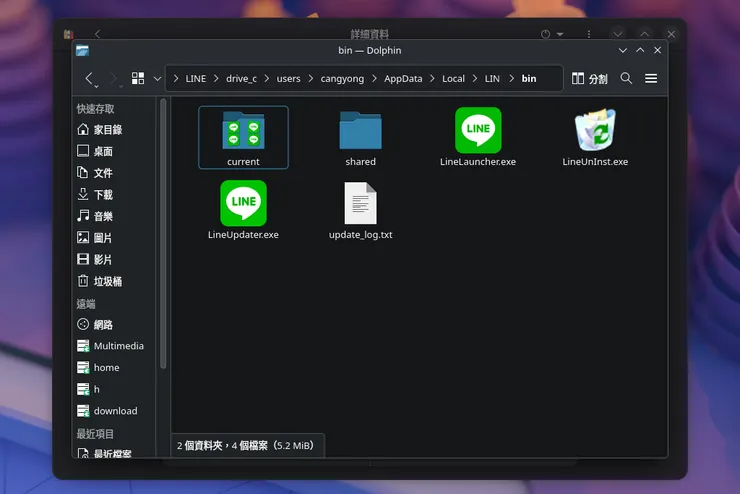Expand the chevron before LINE in breadcrumb
Viewport: 740px width, 494px height.
176,78
